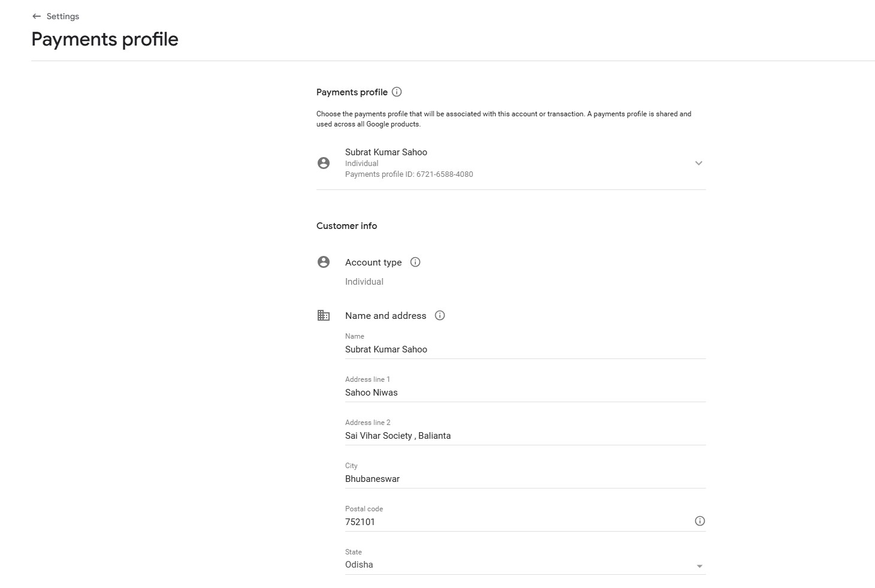
Task: Select the Subrat Kumar Sahoo payments profile row
Action: (x=511, y=163)
